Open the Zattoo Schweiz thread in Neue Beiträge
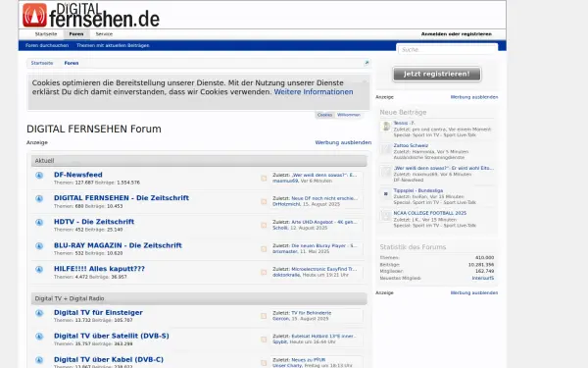The height and width of the screenshot is (368, 588). [x=411, y=145]
